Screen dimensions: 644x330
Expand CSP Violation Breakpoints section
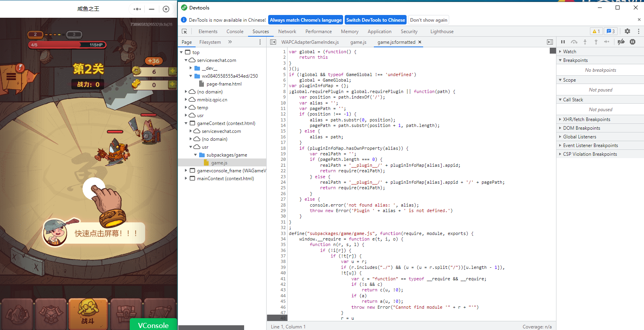click(600, 154)
